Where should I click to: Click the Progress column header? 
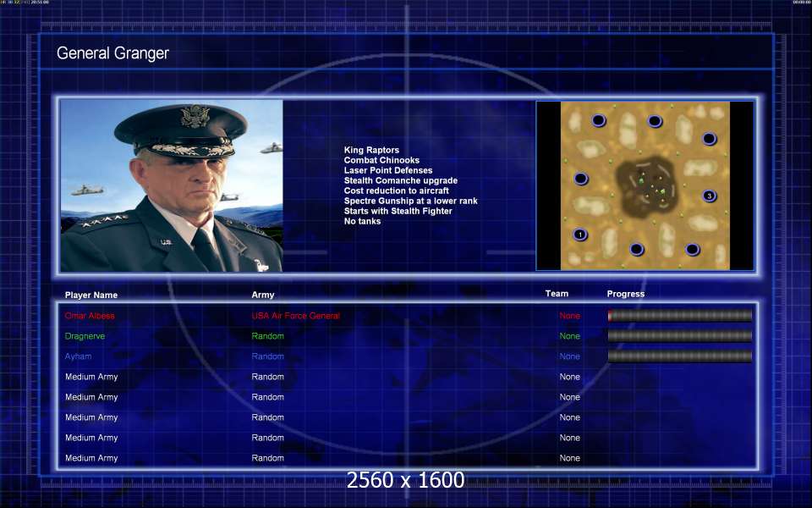click(x=626, y=294)
